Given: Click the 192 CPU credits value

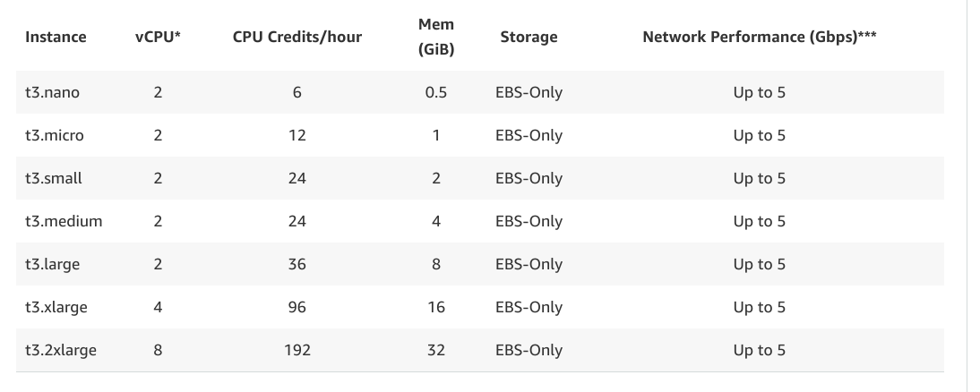Looking at the screenshot, I should click(x=297, y=350).
